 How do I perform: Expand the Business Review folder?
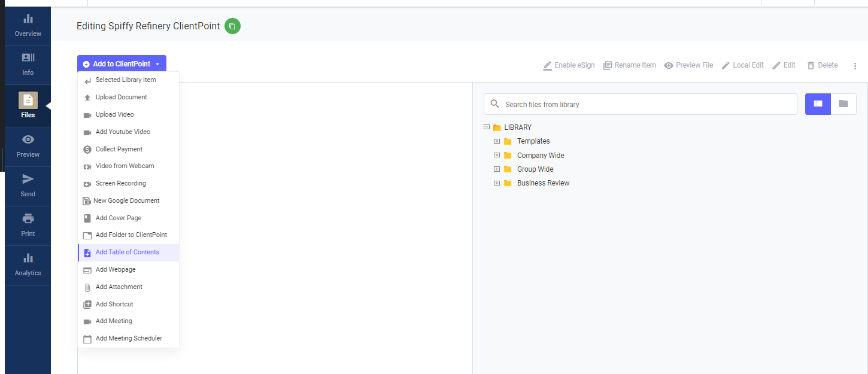(497, 183)
